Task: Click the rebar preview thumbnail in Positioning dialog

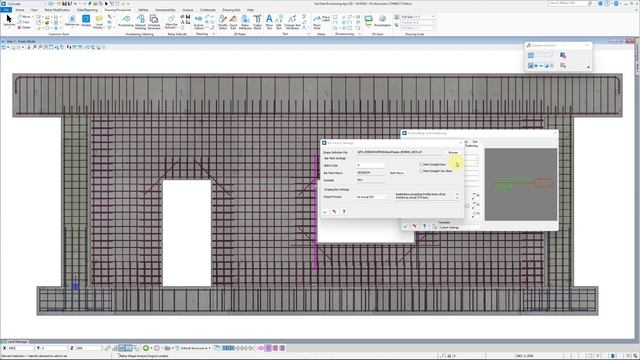Action: [520, 184]
